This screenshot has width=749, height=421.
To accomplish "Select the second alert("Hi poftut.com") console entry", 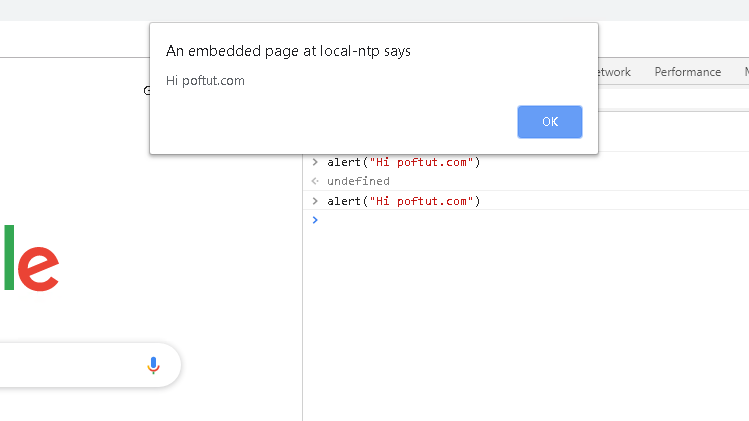I will tap(403, 201).
